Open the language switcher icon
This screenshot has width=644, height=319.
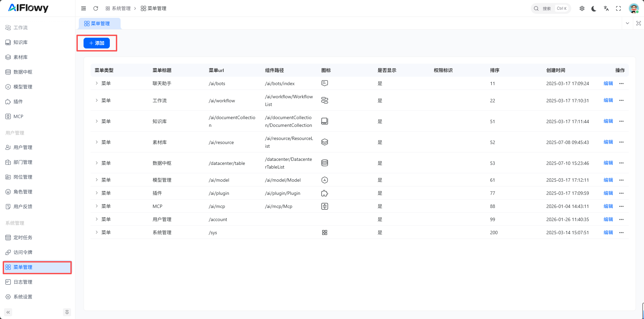pos(606,8)
